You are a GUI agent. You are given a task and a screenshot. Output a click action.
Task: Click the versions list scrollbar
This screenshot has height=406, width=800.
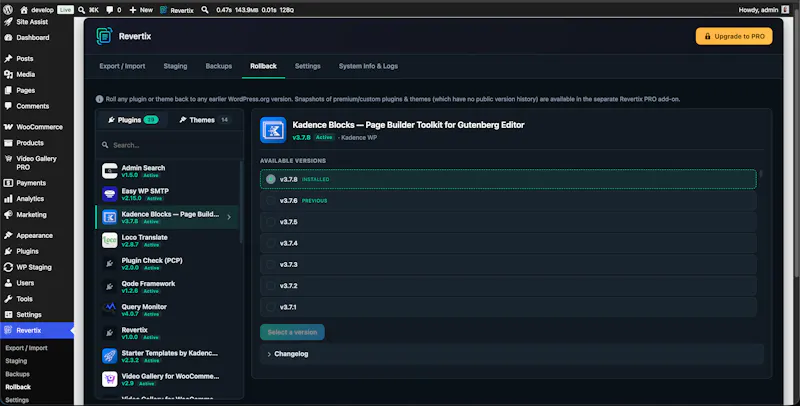761,174
